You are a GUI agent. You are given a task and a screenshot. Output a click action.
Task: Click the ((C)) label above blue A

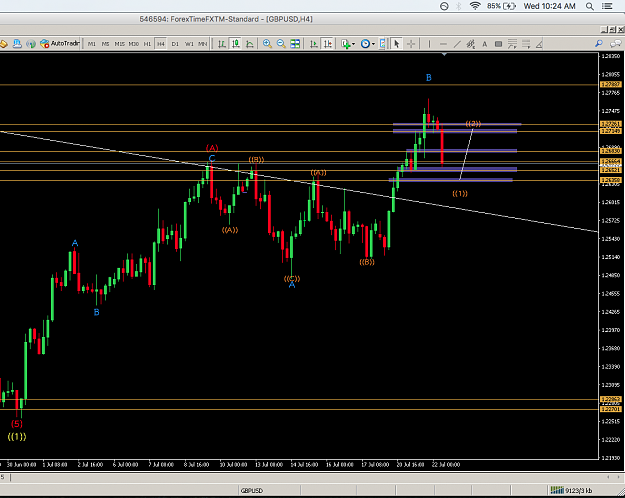[x=292, y=278]
